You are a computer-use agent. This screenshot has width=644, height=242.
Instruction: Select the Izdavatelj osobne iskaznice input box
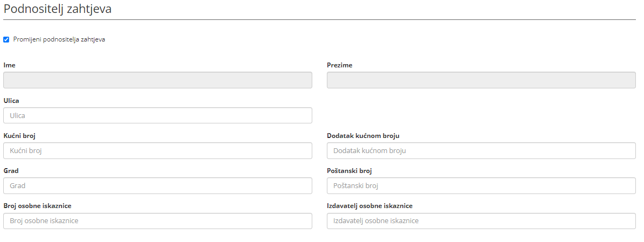coord(481,221)
